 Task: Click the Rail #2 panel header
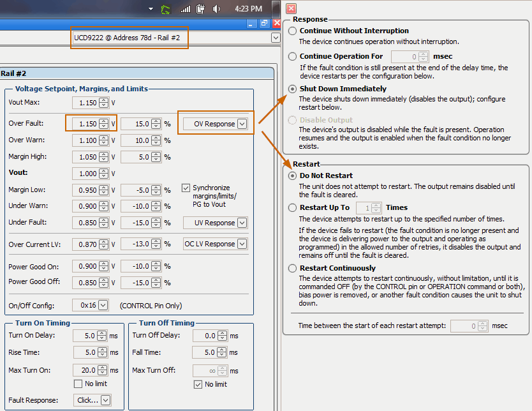pyautogui.click(x=137, y=73)
